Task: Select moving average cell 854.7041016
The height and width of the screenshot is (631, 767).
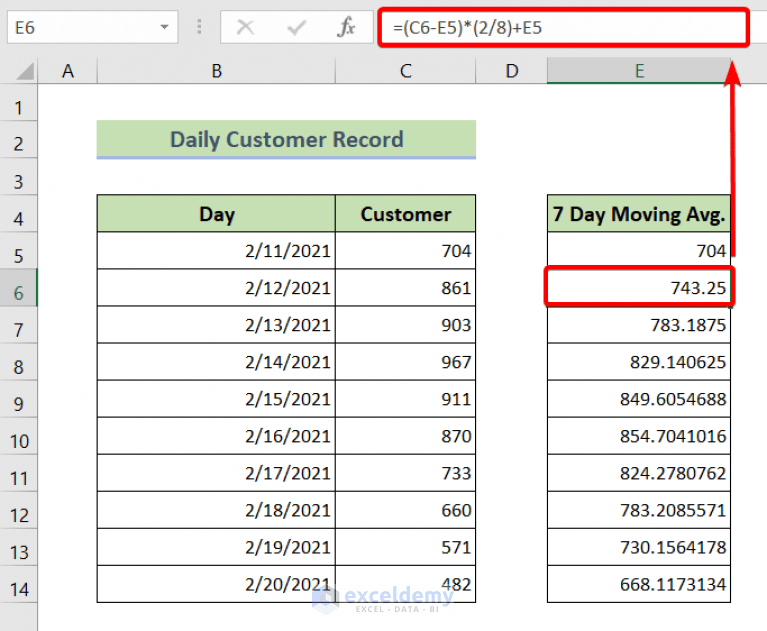Action: (639, 436)
